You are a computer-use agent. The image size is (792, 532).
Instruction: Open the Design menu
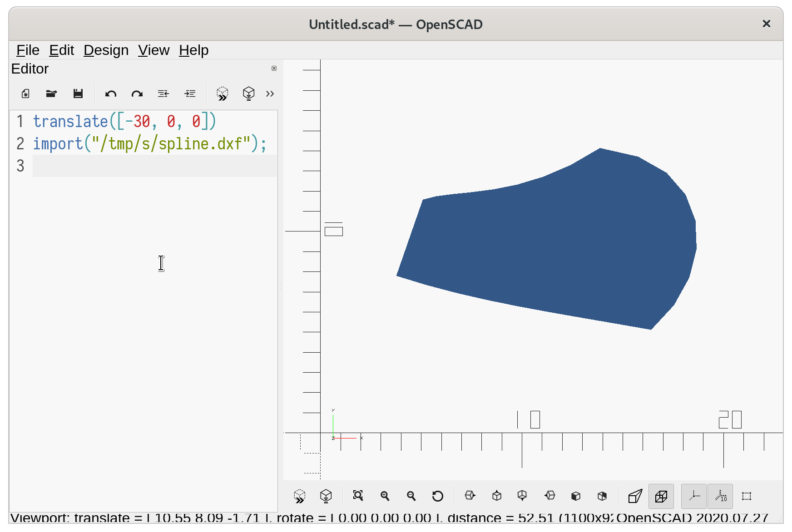point(106,50)
